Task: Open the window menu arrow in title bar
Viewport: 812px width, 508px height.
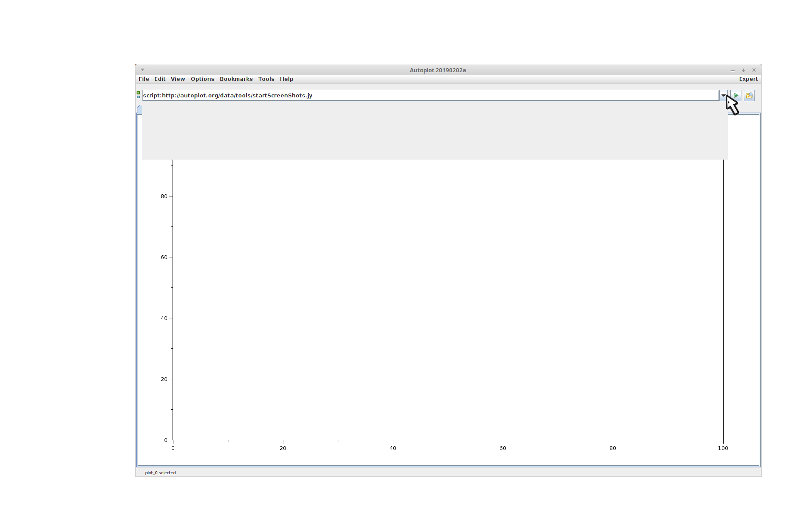Action: [143, 70]
